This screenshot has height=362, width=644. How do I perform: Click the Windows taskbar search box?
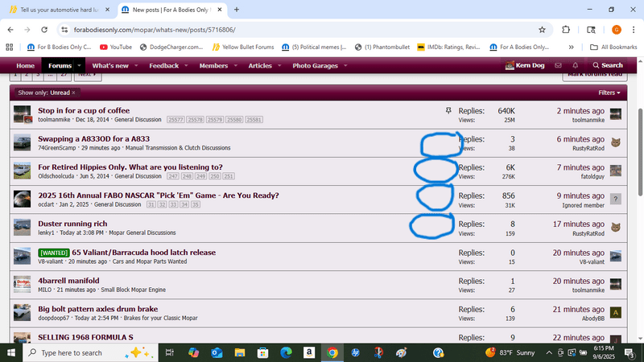tap(90, 352)
